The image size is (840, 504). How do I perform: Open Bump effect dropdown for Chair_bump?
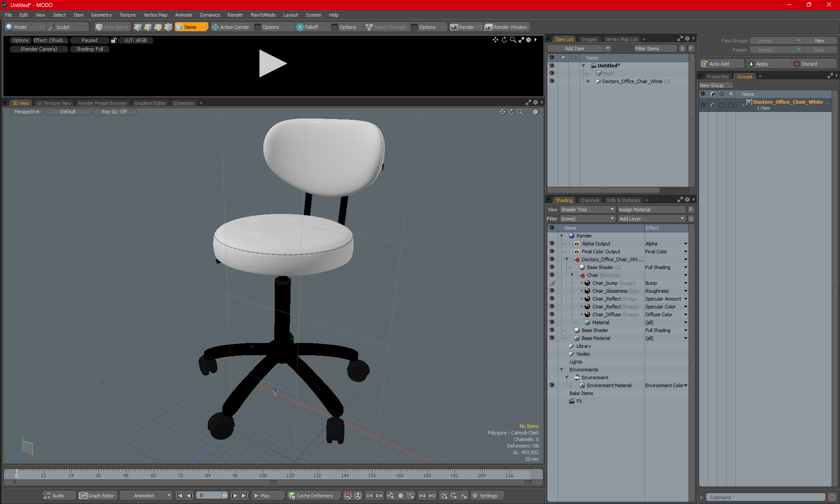click(x=686, y=283)
